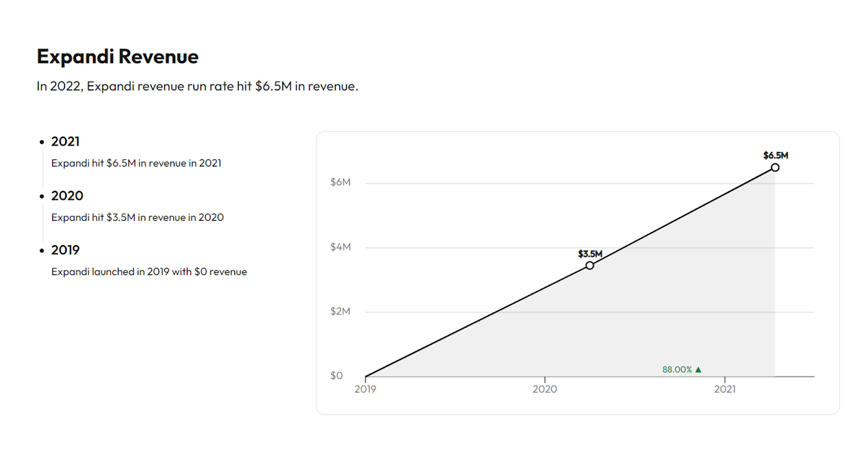Click the $4M y-axis label
This screenshot has width=868, height=473.
point(341,247)
